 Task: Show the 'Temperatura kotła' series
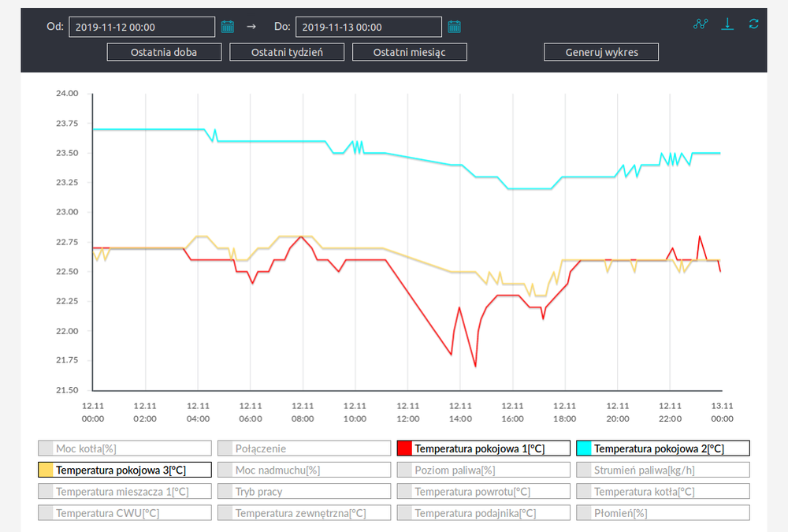pyautogui.click(x=663, y=492)
